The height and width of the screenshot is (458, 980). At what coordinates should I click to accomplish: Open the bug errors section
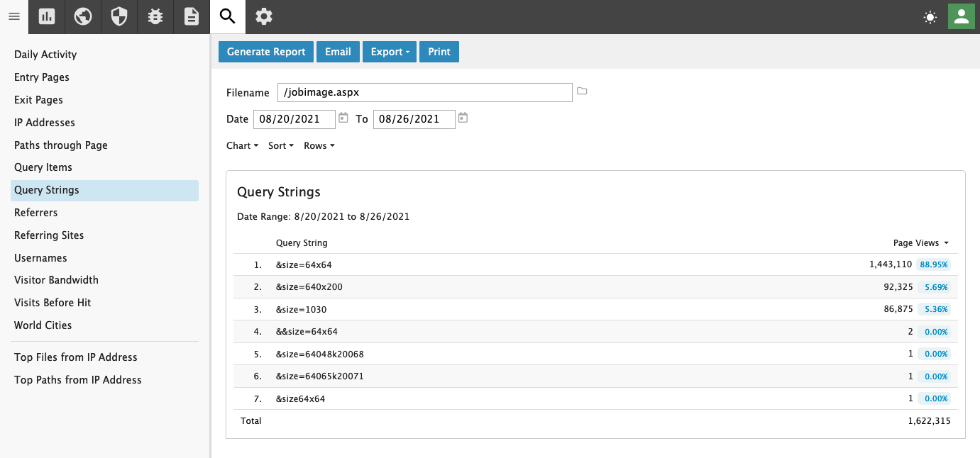click(155, 17)
